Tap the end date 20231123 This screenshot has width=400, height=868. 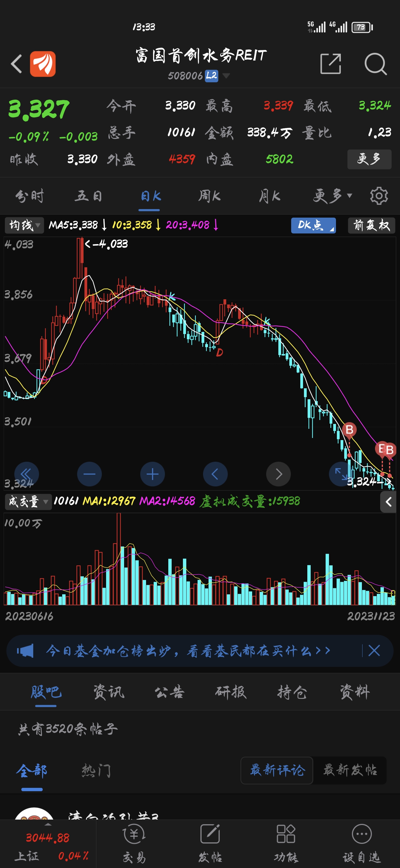tap(371, 616)
